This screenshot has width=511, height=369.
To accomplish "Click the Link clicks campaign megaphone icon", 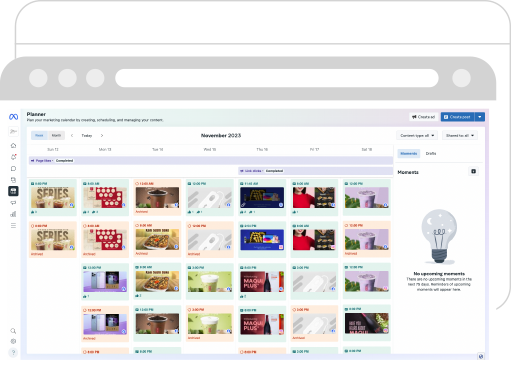I will point(242,171).
